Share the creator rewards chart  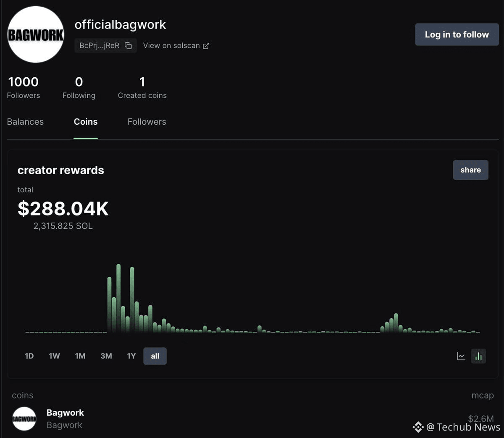click(470, 170)
